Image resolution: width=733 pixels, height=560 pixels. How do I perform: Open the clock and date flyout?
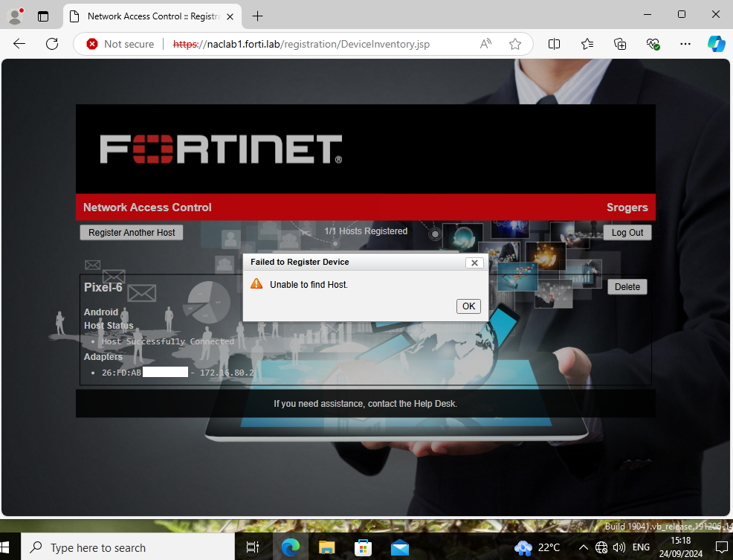[x=681, y=547]
